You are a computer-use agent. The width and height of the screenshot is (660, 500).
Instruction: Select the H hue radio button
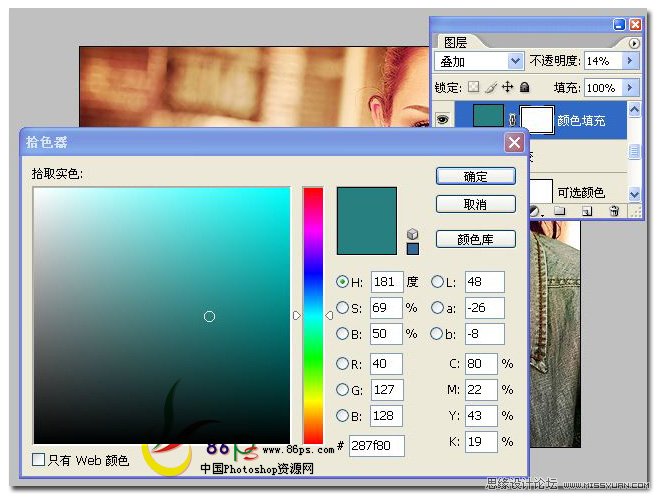[342, 282]
